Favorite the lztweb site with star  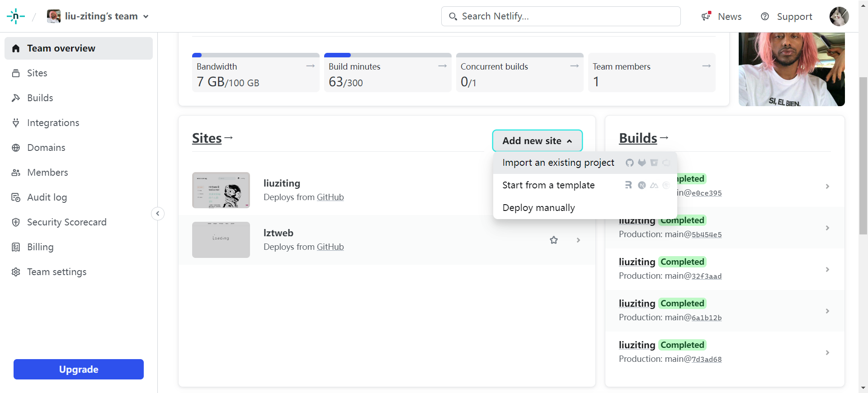coord(554,240)
